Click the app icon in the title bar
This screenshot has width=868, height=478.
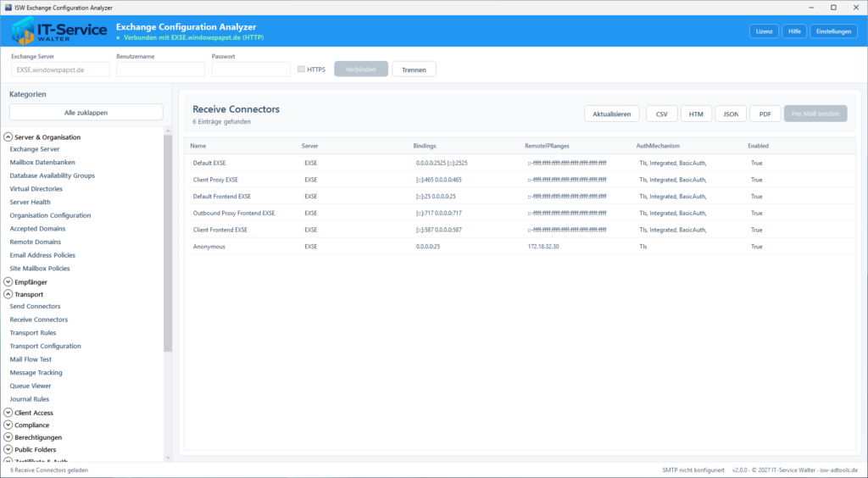8,8
